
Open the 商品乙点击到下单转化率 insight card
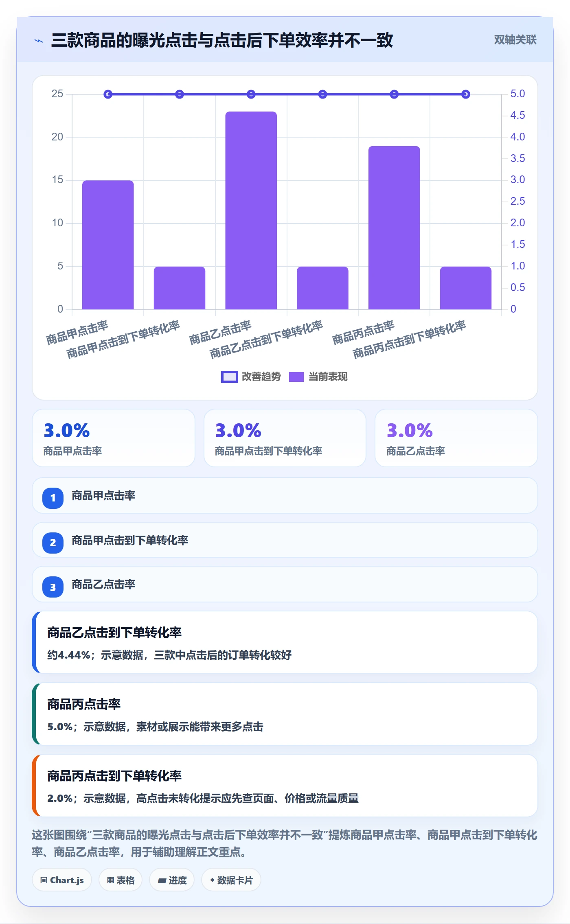pos(285,642)
